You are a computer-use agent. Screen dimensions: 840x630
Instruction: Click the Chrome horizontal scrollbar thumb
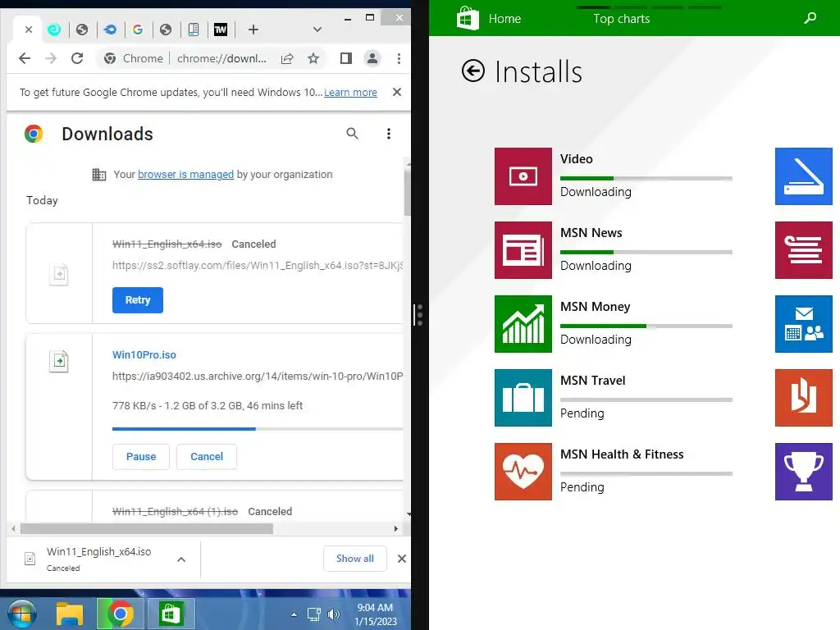click(146, 529)
